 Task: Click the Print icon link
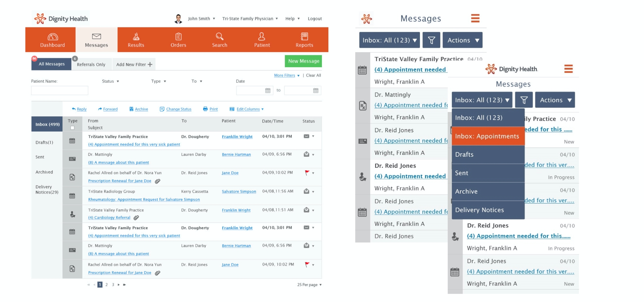pyautogui.click(x=210, y=109)
